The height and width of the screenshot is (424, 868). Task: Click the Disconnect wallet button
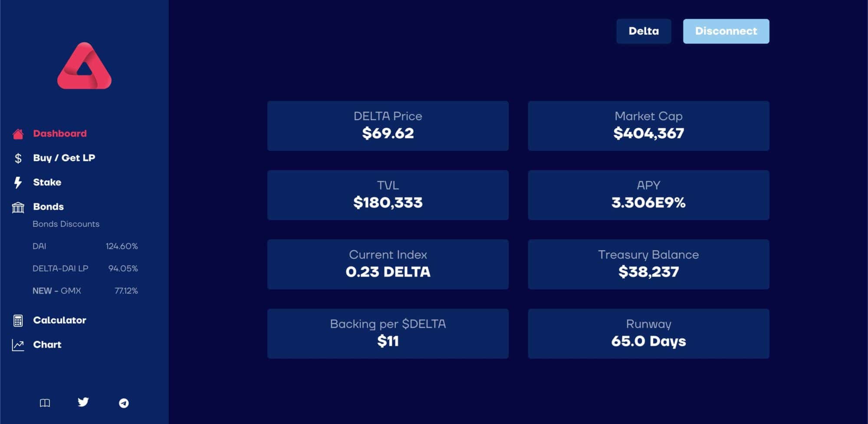tap(726, 31)
